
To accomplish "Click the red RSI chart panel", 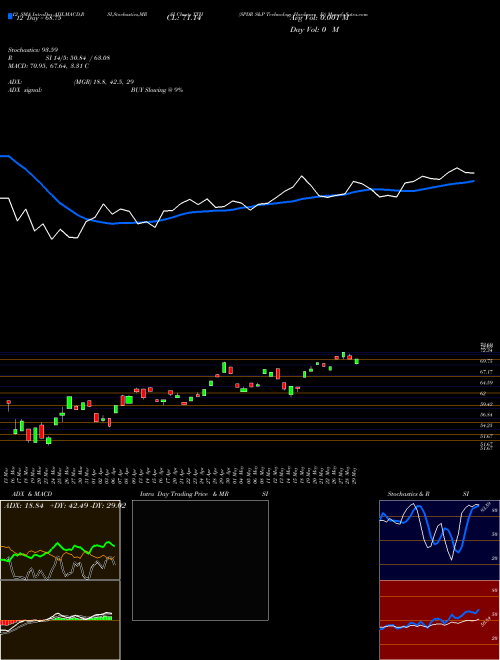I will [439, 620].
